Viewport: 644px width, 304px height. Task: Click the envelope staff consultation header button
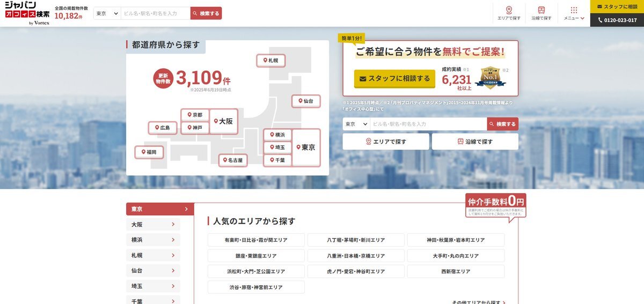pos(617,6)
